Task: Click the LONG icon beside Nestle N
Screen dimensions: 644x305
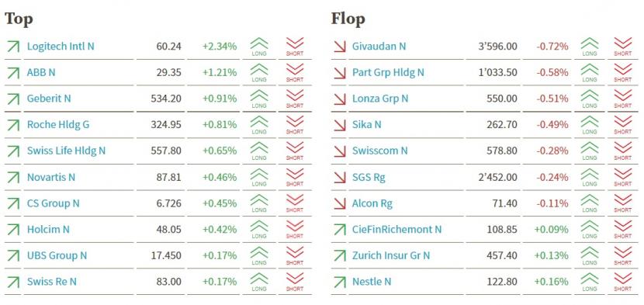Action: click(590, 282)
